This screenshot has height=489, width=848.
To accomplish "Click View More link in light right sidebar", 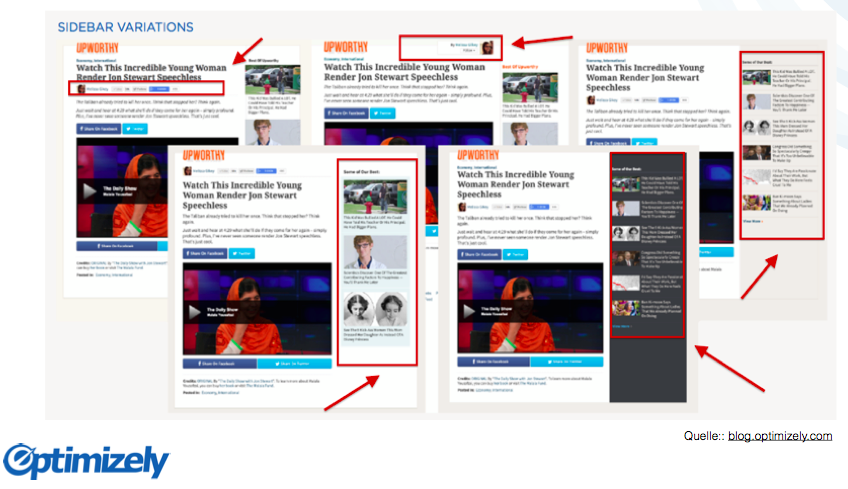I will [752, 221].
